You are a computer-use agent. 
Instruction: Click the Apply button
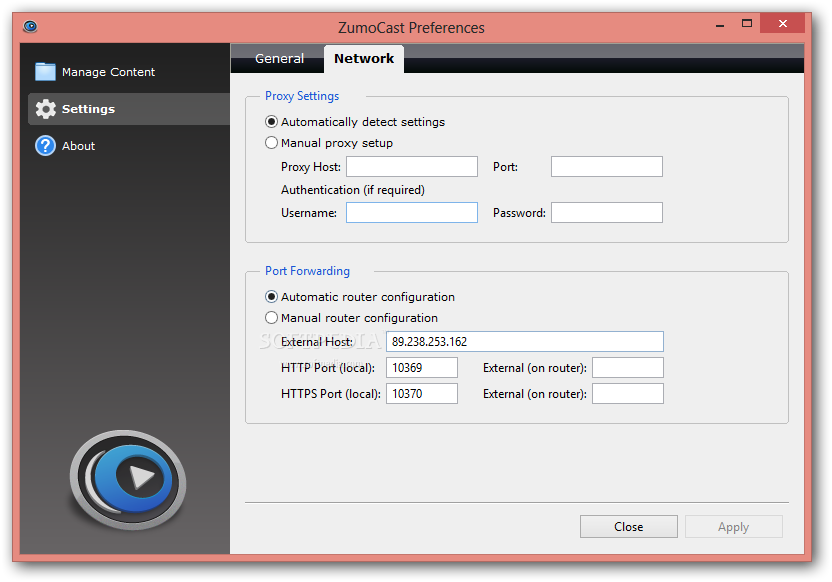[733, 527]
